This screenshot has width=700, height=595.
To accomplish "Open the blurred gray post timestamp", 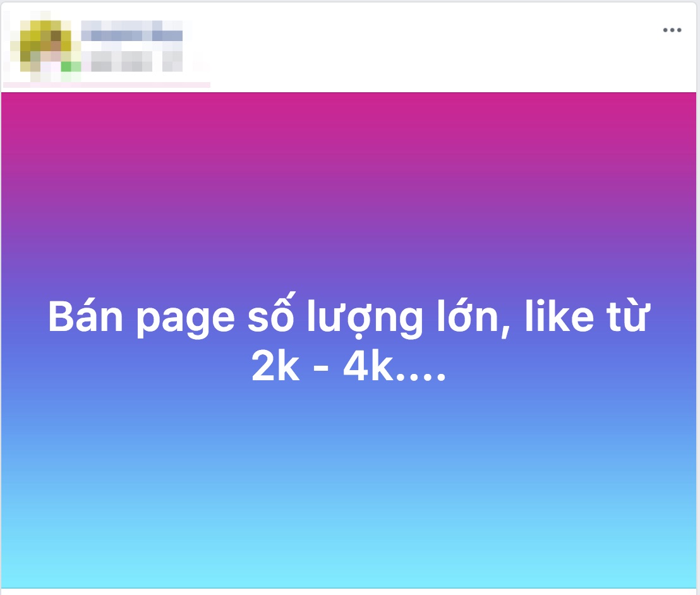I will [x=121, y=62].
